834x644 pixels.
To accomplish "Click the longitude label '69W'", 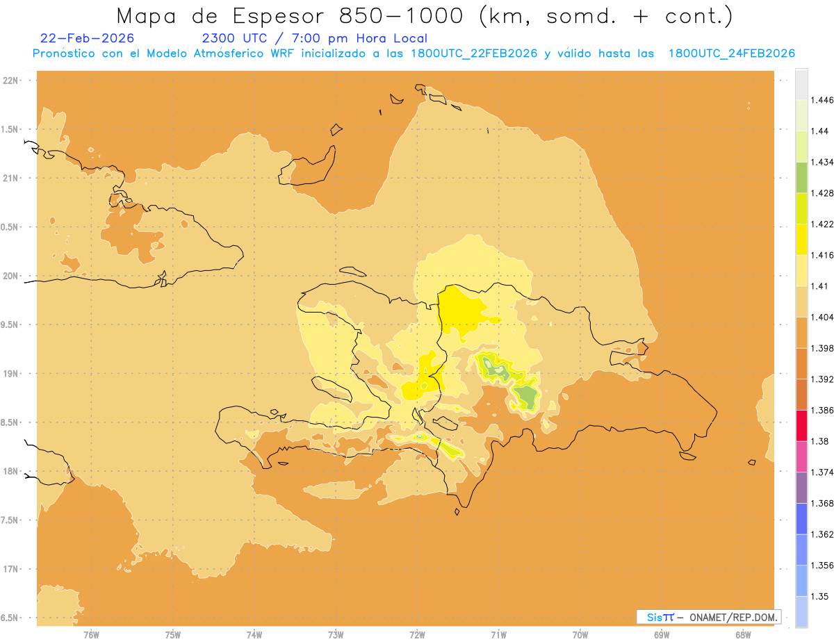I will 662,635.
